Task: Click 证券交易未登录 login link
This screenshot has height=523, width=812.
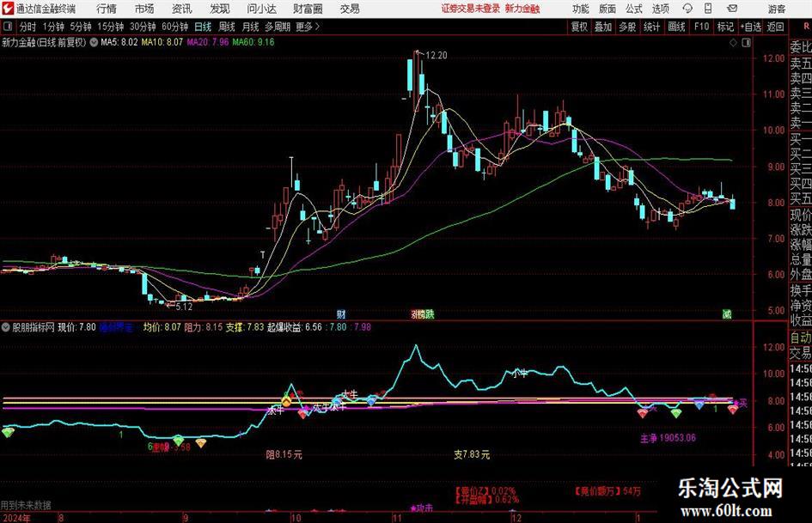Action: tap(471, 9)
